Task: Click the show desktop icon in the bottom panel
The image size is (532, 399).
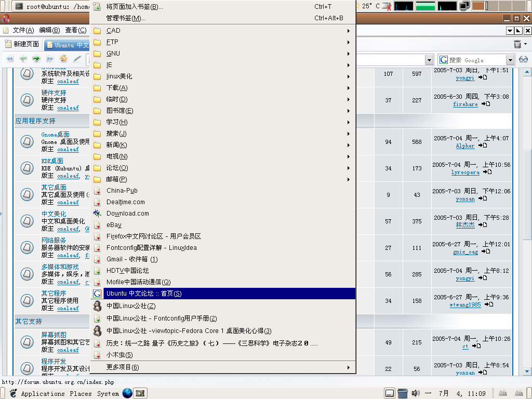Action: 390,393
